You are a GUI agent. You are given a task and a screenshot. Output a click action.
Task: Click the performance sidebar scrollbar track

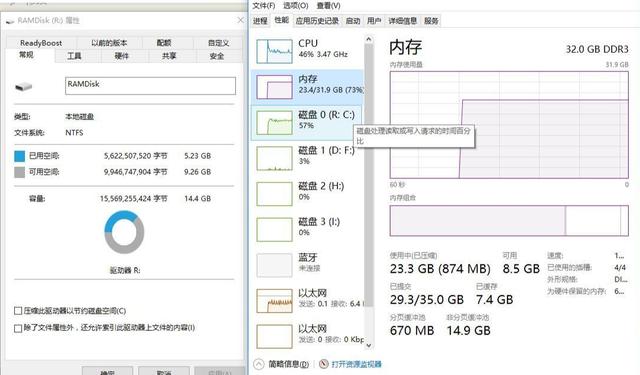coord(369,192)
